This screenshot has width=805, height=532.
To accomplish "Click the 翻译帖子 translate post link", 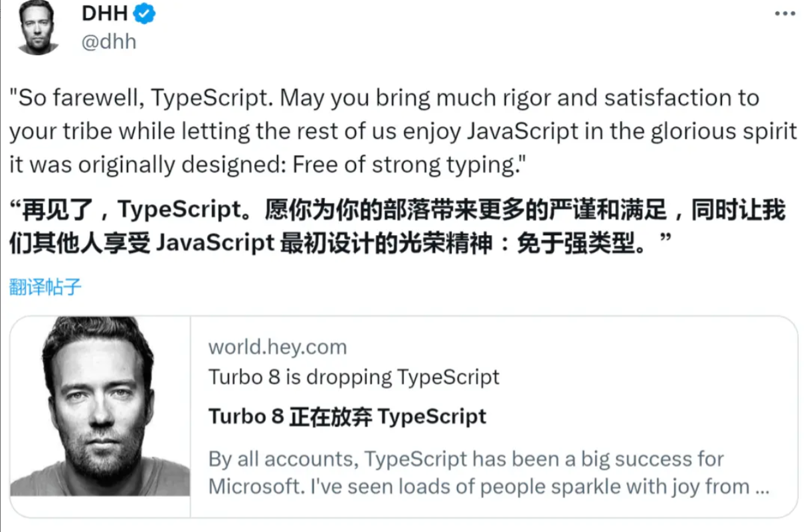I will (45, 287).
